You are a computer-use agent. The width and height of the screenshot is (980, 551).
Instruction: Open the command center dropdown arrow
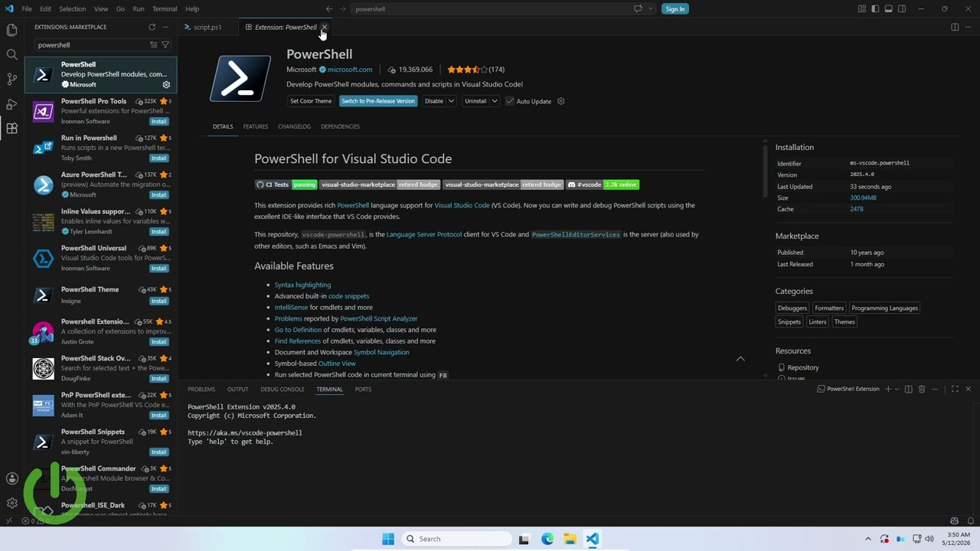(x=651, y=9)
